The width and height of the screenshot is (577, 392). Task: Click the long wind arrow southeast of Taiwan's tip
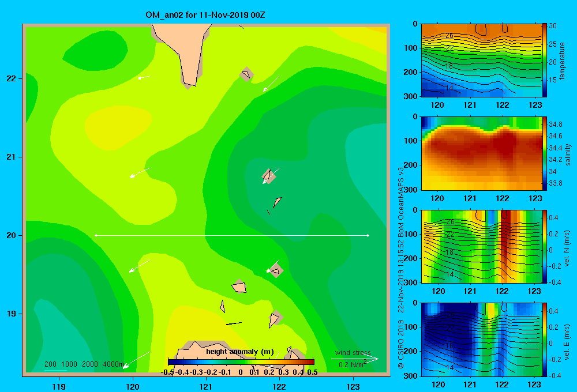click(x=271, y=84)
